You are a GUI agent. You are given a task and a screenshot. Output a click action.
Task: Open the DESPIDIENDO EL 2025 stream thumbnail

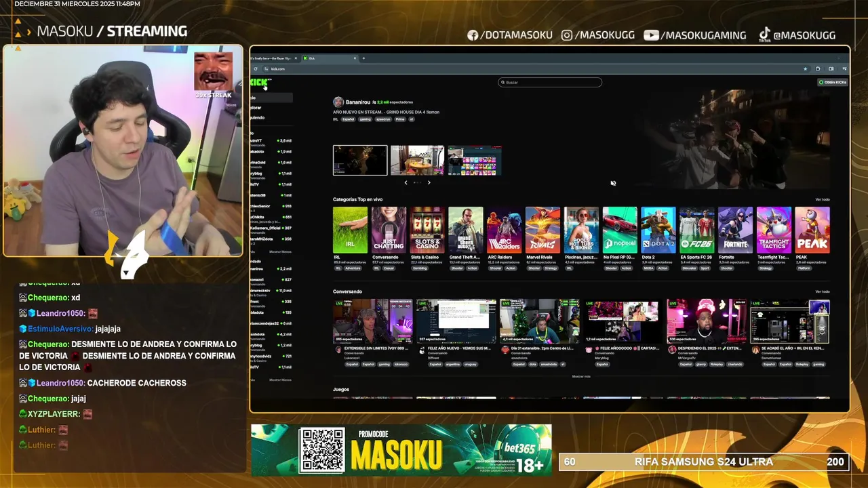click(x=707, y=321)
